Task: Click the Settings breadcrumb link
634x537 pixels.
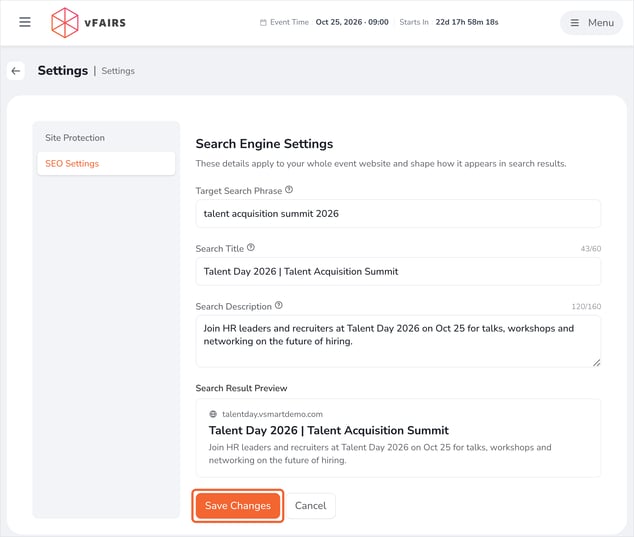Action: [x=118, y=71]
